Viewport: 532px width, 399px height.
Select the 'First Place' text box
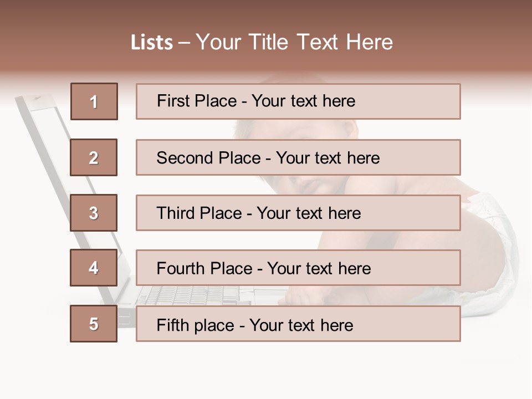coord(298,101)
